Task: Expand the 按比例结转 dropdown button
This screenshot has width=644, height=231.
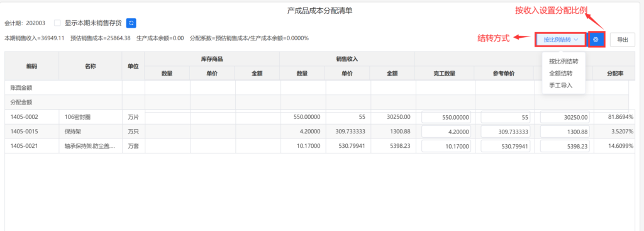Action: coord(560,40)
